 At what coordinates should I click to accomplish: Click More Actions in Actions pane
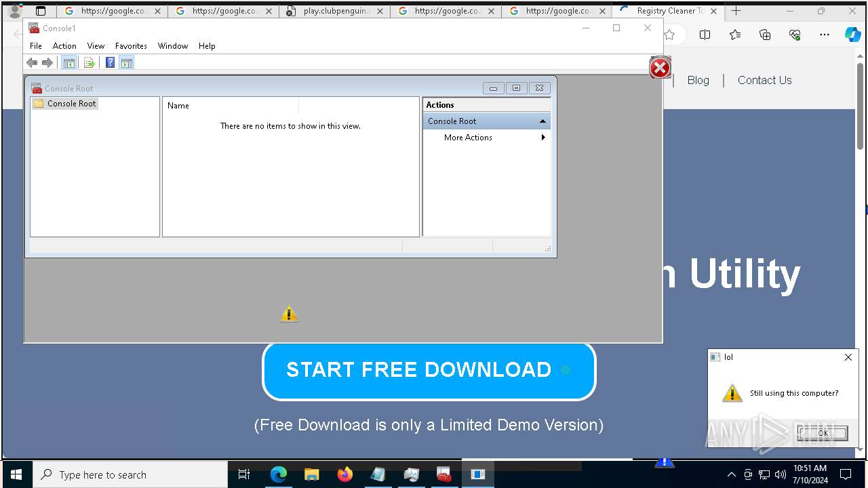(468, 138)
